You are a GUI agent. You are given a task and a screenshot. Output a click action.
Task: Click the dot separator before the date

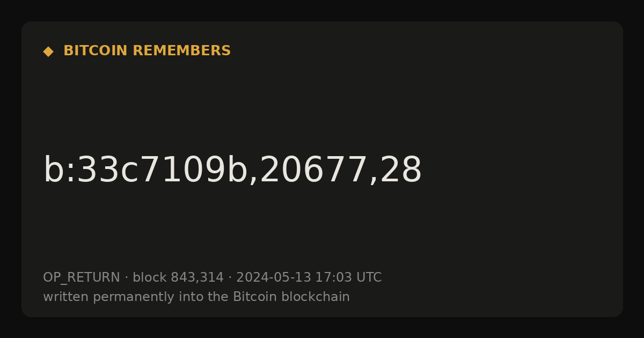point(230,278)
